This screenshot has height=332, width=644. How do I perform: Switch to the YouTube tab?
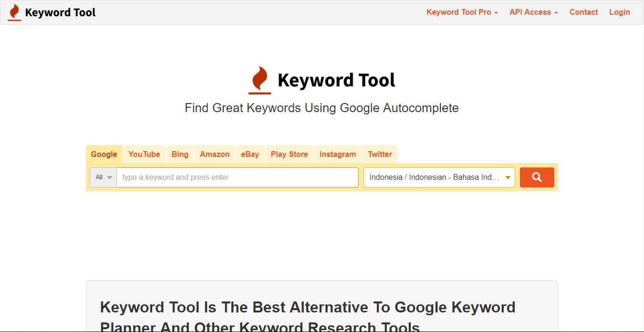click(x=144, y=154)
